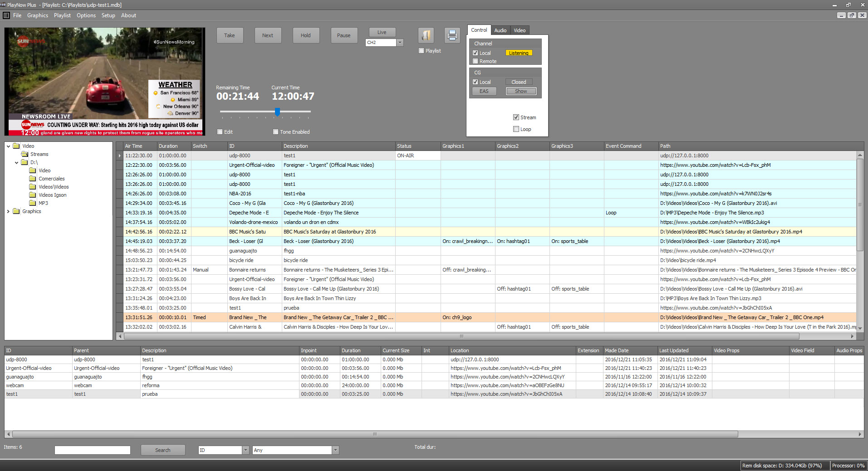The height and width of the screenshot is (471, 868).
Task: Click the application menu icon beside File
Action: (x=6, y=15)
